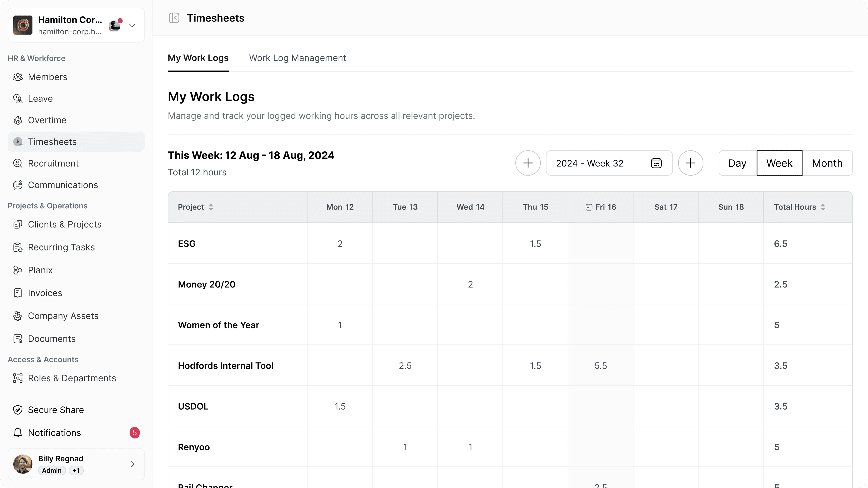Image resolution: width=868 pixels, height=488 pixels.
Task: Expand the Hamilton Corp workspace dropdown
Action: tap(132, 25)
